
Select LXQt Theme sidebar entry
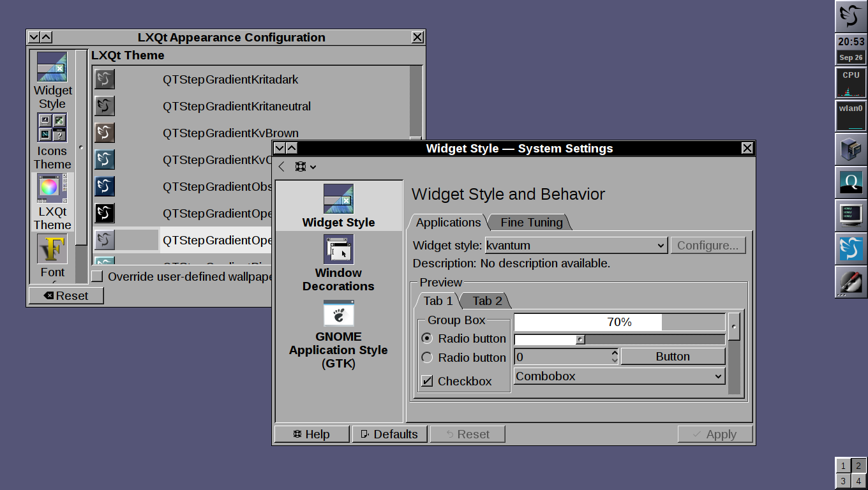pos(52,202)
